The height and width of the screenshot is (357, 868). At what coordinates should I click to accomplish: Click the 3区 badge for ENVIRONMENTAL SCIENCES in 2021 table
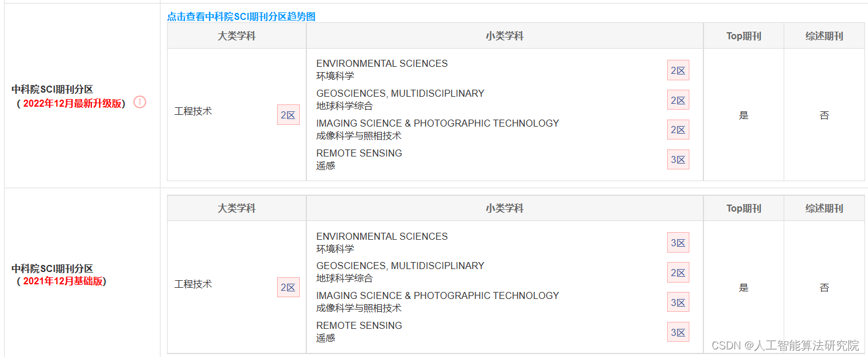coord(678,243)
